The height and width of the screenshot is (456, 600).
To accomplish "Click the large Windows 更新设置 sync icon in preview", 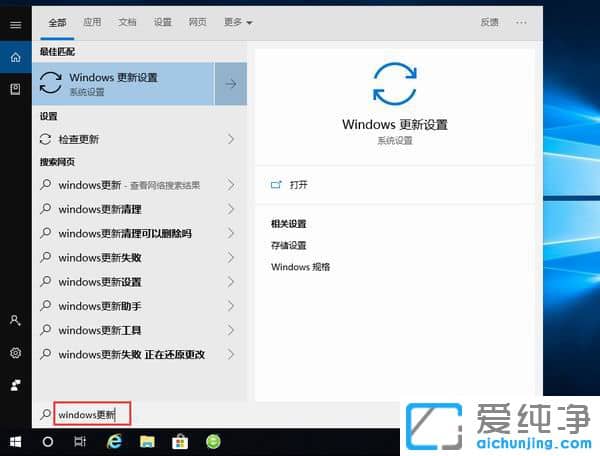I will (x=395, y=84).
